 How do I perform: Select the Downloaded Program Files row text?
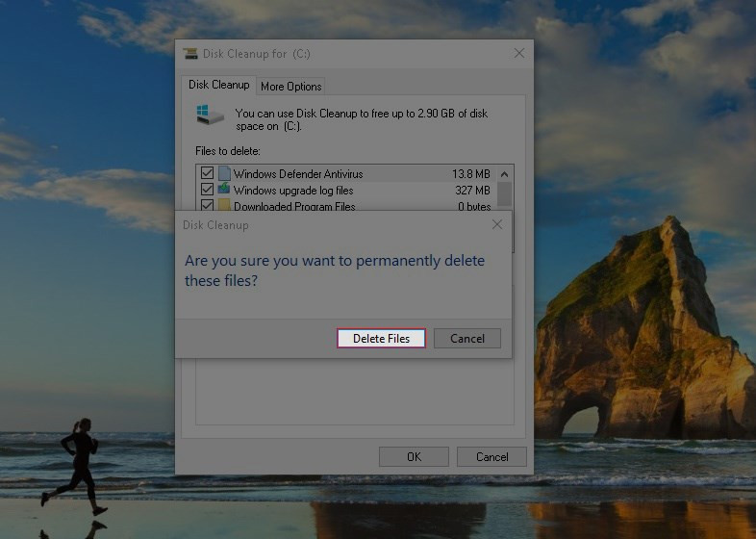294,206
